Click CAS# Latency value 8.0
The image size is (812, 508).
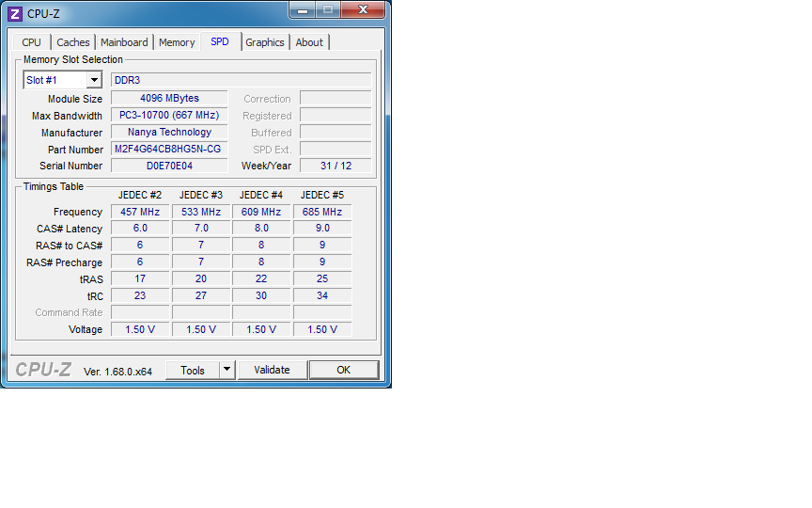click(x=261, y=228)
